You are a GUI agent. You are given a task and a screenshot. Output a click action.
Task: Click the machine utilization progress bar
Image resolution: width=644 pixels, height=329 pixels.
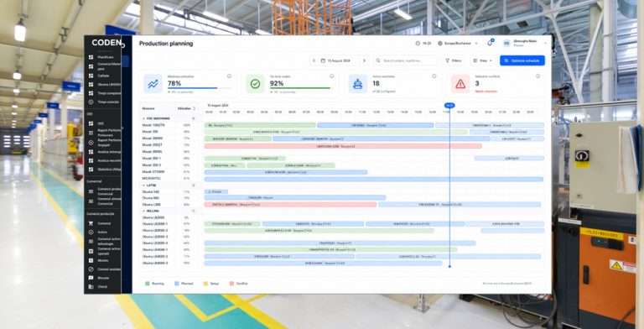200,88
